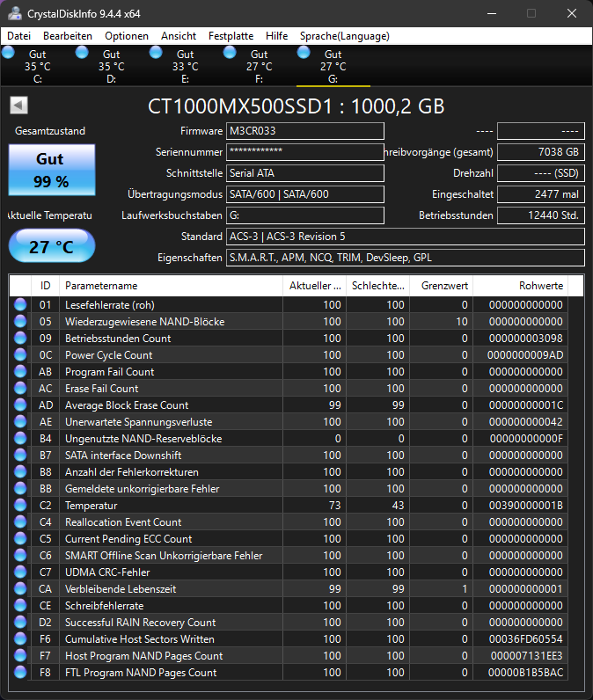
Task: Click status orb for Power Cycle Count
Action: click(20, 355)
